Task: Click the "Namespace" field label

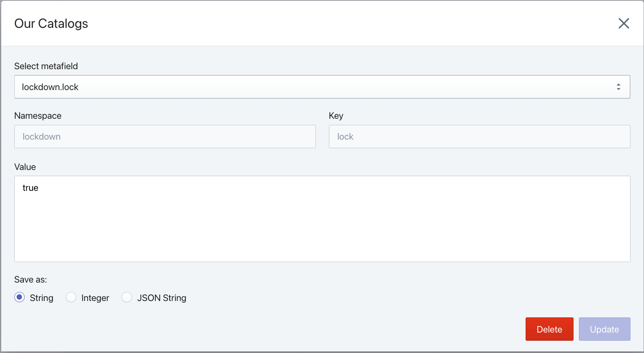Action: tap(38, 116)
